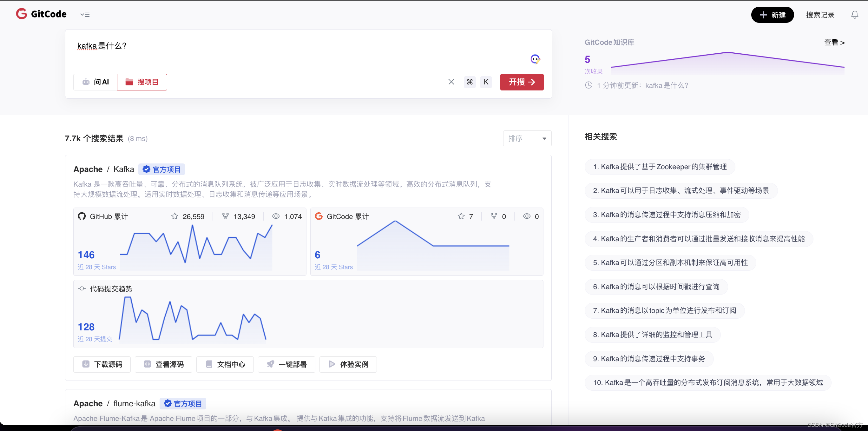Image resolution: width=868 pixels, height=431 pixels.
Task: Open 搜索记录 in top bar
Action: tap(820, 15)
